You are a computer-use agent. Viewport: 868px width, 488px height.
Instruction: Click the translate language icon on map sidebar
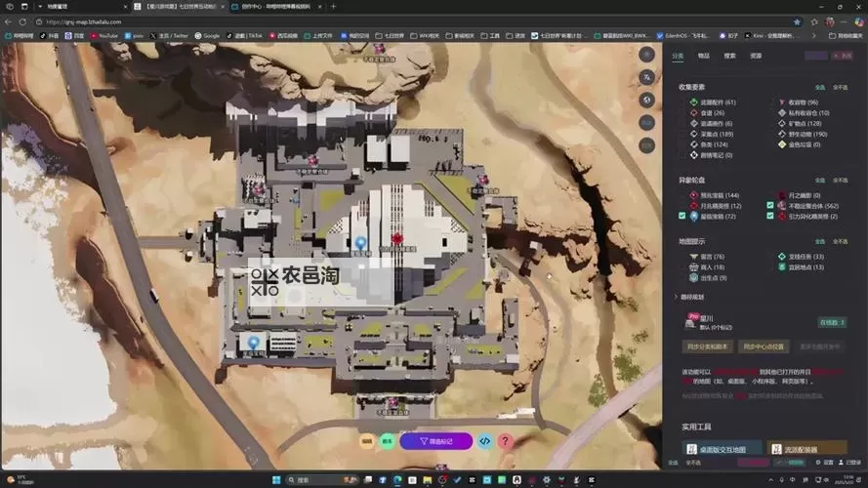(x=646, y=77)
